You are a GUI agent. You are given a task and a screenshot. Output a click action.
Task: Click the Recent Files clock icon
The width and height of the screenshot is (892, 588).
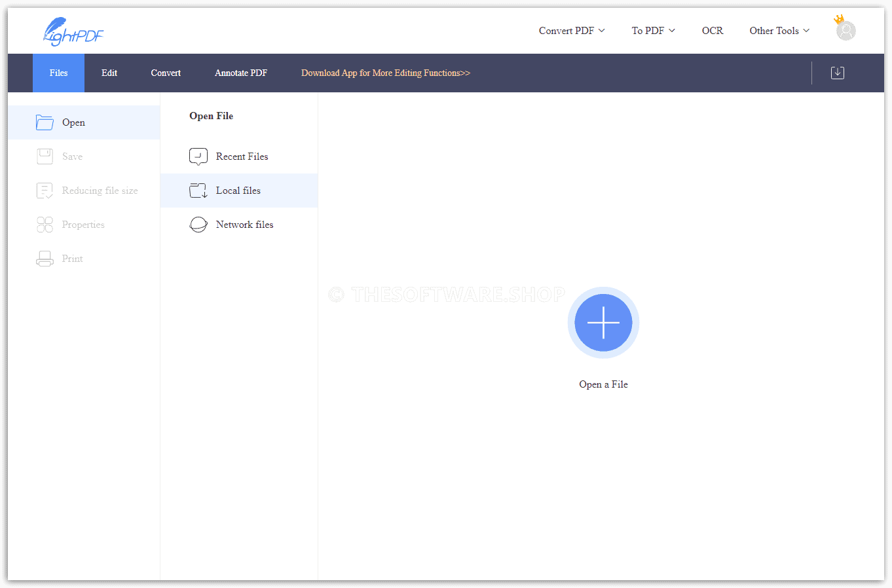198,156
